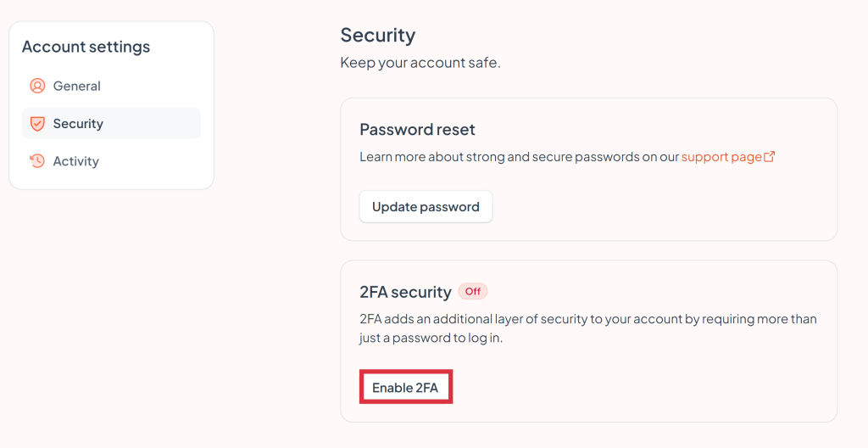Screen dimensions: 868x448
Task: Click the Activity history clock icon
Action: click(37, 161)
